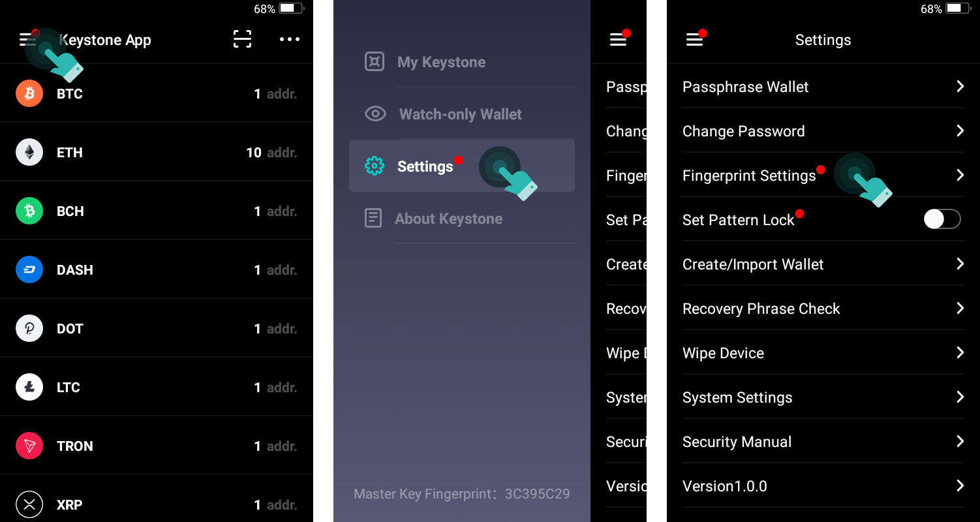Select the DASH coin icon
Screen dimensions: 980x522
click(x=29, y=269)
